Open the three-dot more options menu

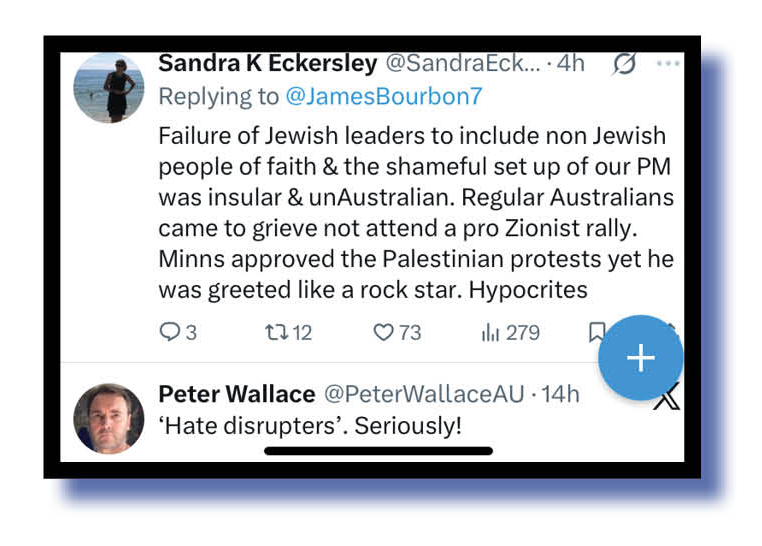668,64
